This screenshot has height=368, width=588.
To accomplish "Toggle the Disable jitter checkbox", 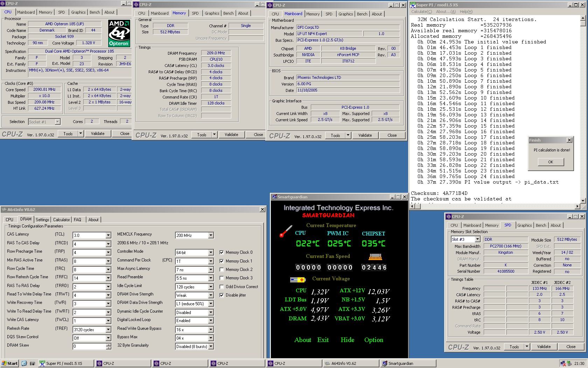I will pos(222,295).
